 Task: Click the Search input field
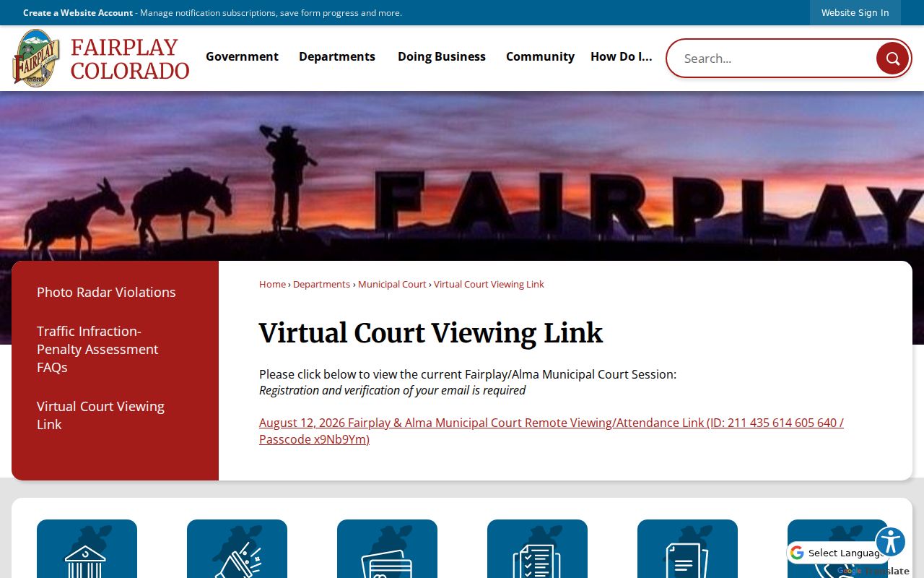click(x=772, y=59)
